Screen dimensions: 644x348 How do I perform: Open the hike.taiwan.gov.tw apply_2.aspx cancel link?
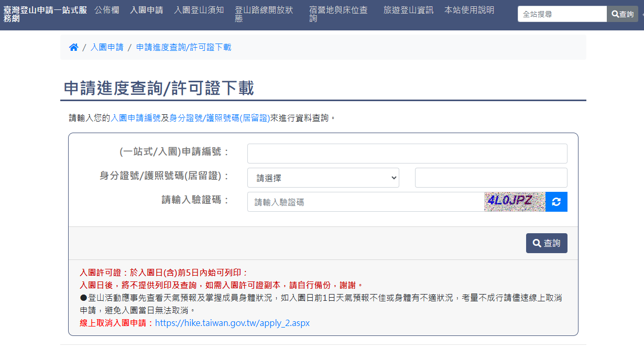click(232, 323)
